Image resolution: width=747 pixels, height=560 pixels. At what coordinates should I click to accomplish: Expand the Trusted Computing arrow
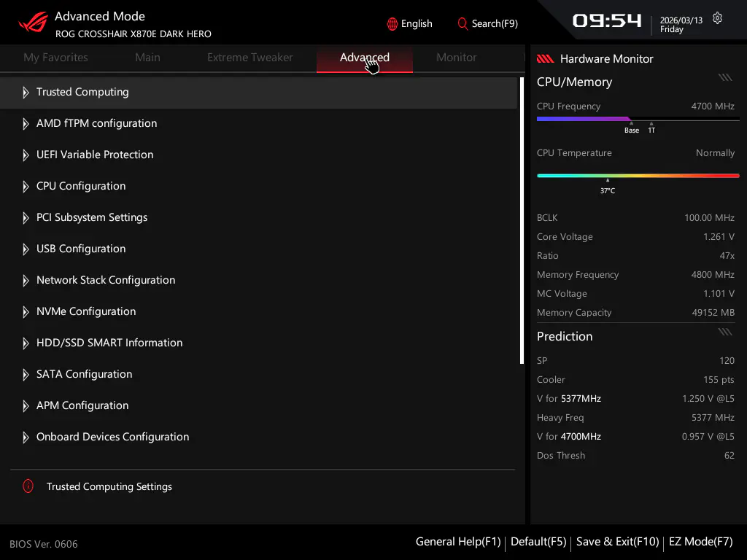point(26,93)
